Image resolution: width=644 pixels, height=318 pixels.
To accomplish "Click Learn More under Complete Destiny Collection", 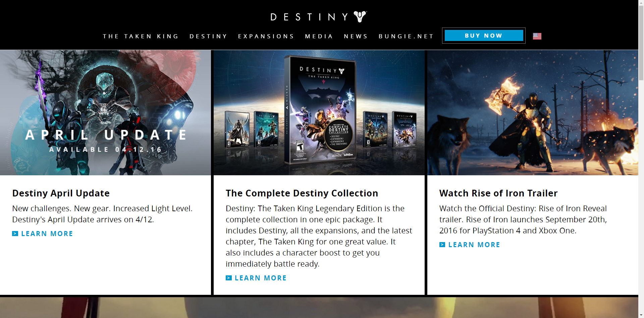I will 261,278.
